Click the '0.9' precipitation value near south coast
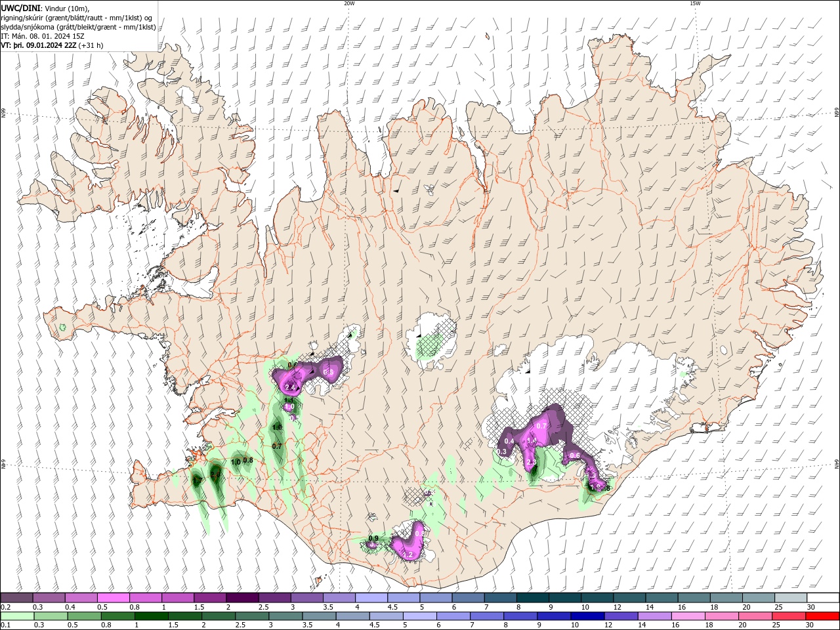Image resolution: width=840 pixels, height=630 pixels. pyautogui.click(x=373, y=539)
